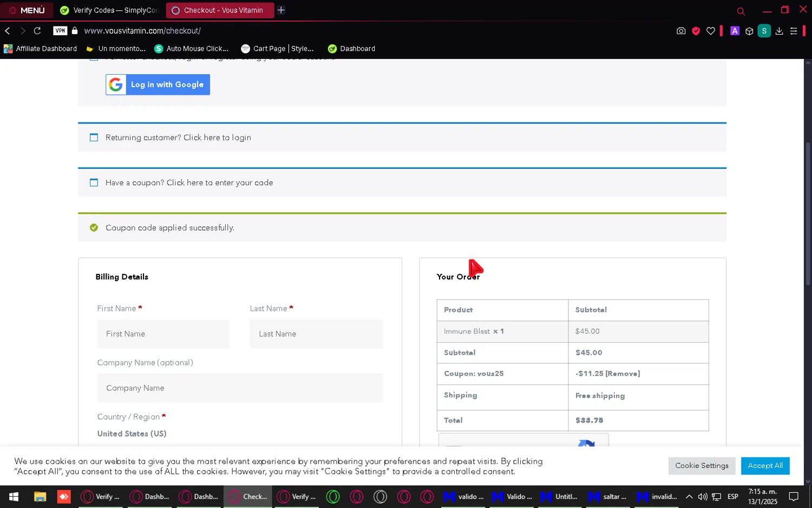
Task: Click here to login as returning customer
Action: [217, 138]
